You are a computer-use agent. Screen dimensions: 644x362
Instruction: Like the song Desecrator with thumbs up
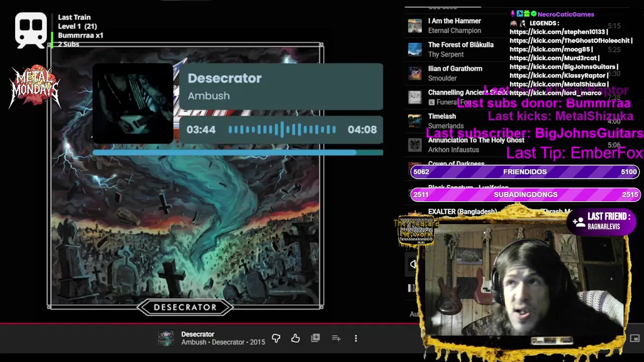295,338
